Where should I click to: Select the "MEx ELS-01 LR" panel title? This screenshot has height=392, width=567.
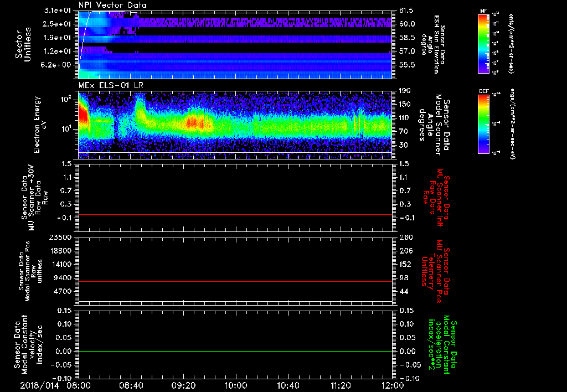tap(111, 85)
